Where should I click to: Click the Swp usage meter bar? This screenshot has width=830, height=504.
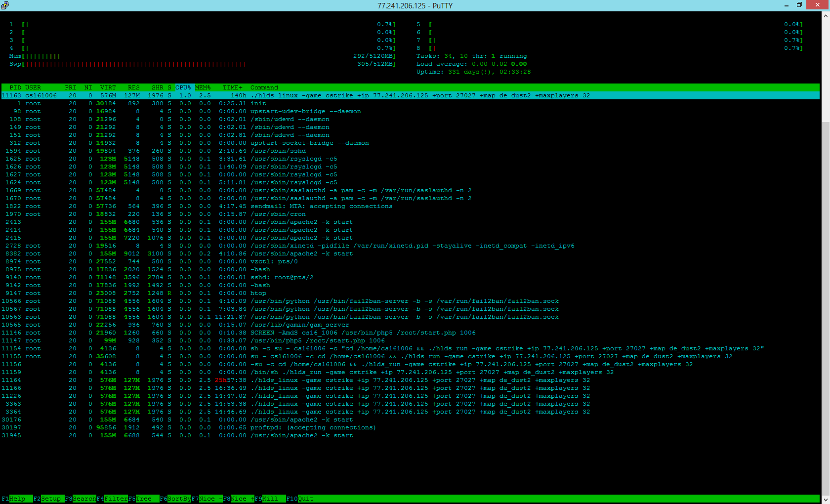[x=203, y=64]
